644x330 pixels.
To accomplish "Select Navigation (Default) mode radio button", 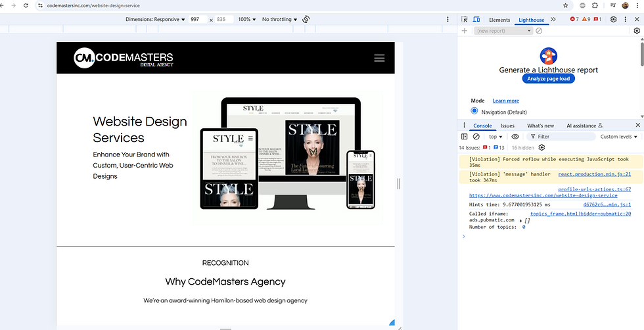I will point(474,111).
